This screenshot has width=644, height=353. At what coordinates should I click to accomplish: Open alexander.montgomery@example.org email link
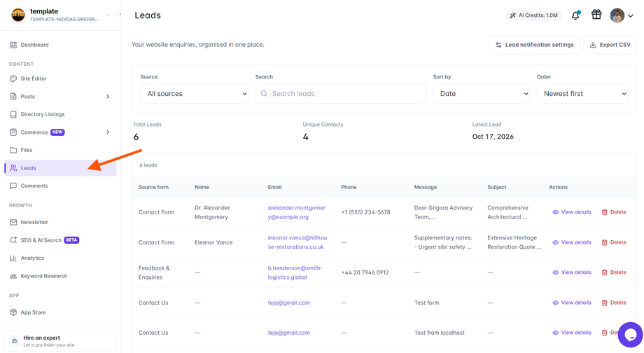click(297, 212)
